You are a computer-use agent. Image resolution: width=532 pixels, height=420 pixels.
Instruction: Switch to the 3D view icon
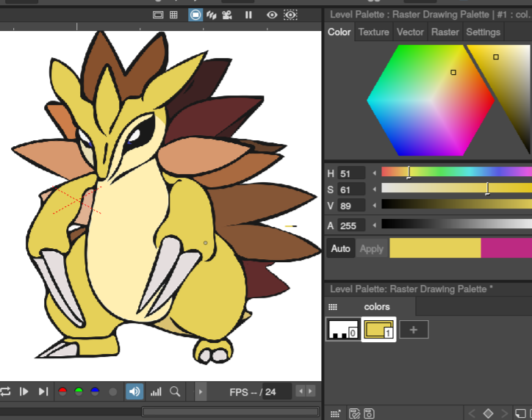click(x=212, y=15)
